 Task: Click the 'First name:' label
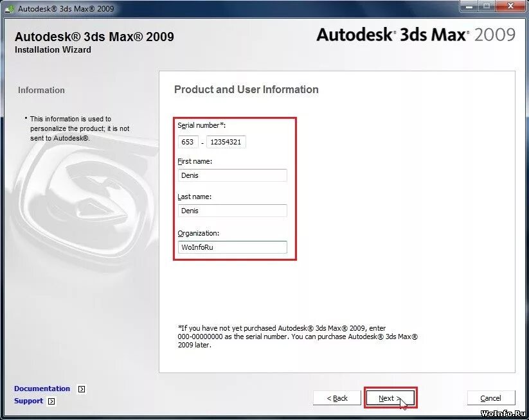tap(195, 161)
